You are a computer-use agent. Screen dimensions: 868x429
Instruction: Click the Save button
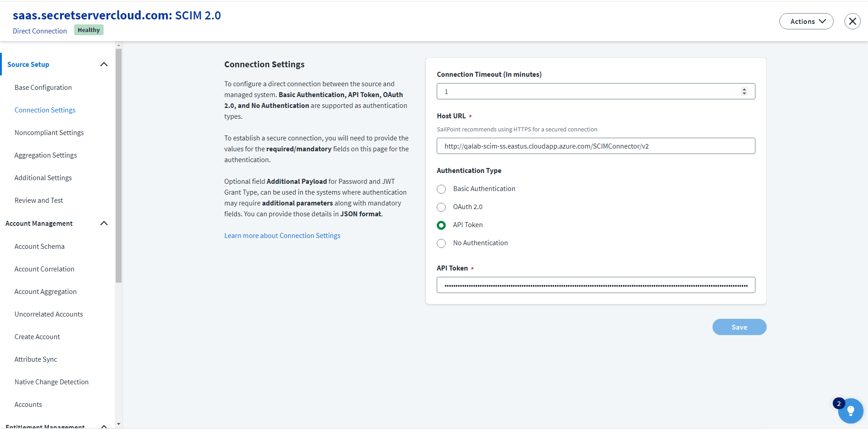[x=739, y=327]
